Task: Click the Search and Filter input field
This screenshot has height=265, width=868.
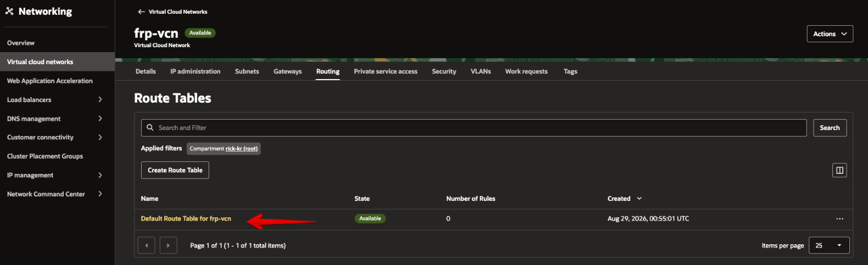Action: (x=474, y=128)
